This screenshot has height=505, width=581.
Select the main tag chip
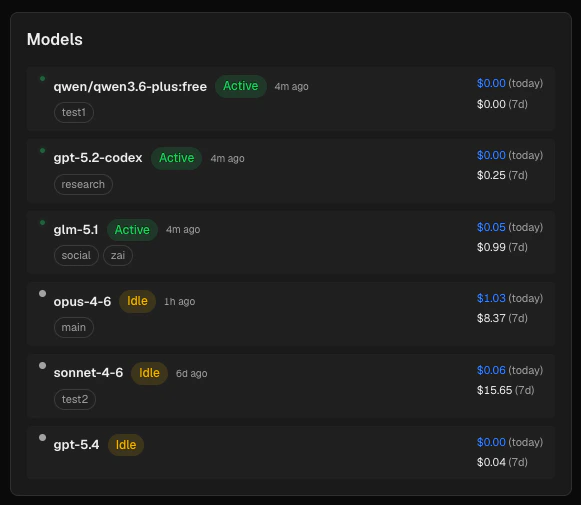click(74, 328)
